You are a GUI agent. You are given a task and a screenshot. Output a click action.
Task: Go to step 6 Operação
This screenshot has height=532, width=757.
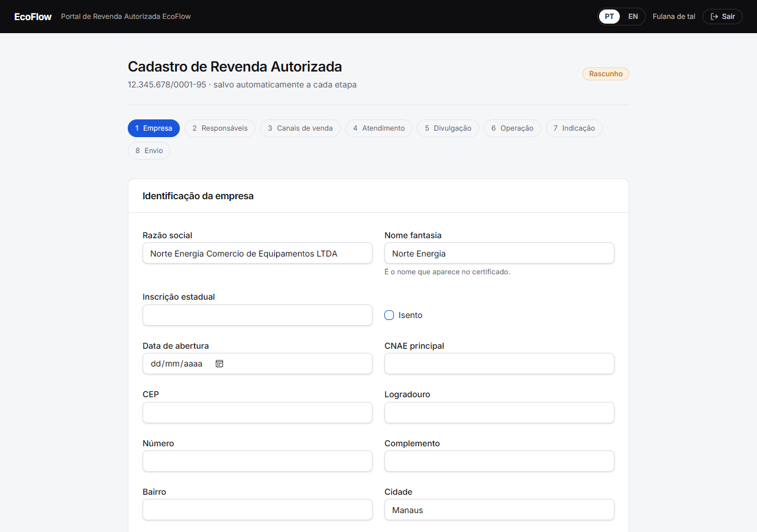click(512, 128)
